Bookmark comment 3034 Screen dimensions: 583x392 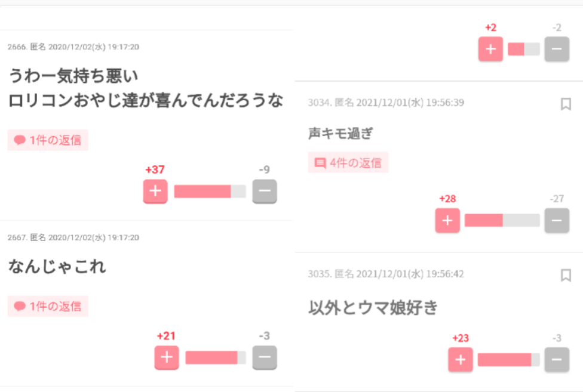pyautogui.click(x=566, y=104)
